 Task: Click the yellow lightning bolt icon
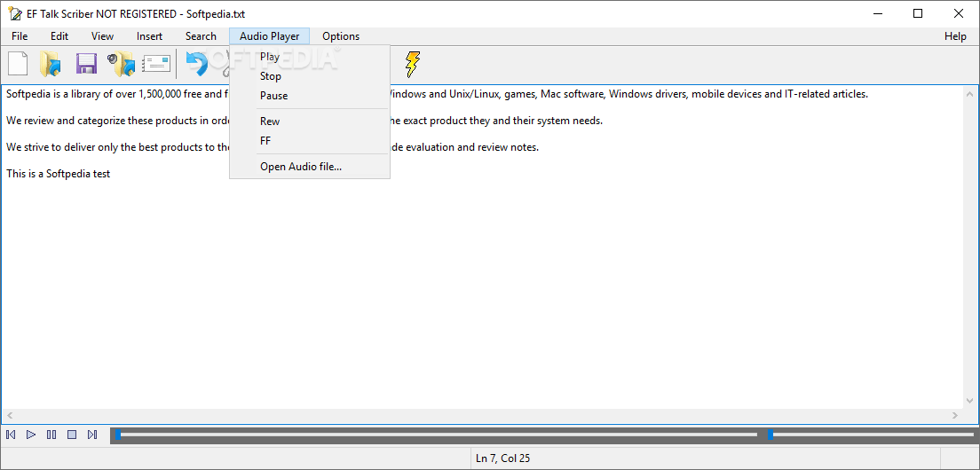[x=412, y=64]
